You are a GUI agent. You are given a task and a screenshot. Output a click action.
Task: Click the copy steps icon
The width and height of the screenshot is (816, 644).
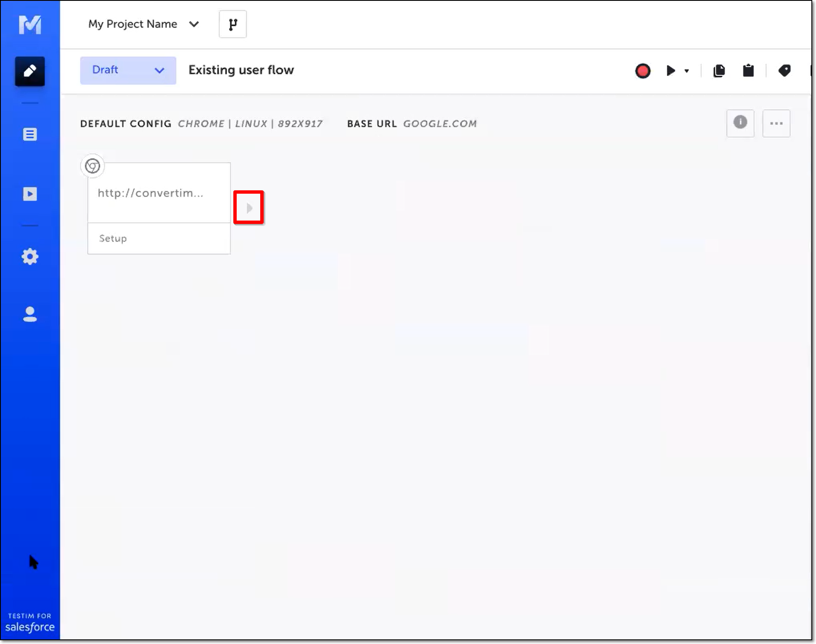tap(719, 71)
